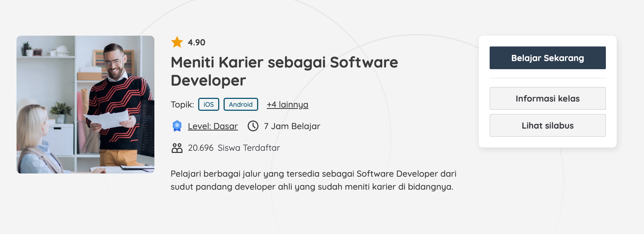This screenshot has width=644, height=234.
Task: Click the divider line below Belajar Sekarang
Action: pos(547,78)
